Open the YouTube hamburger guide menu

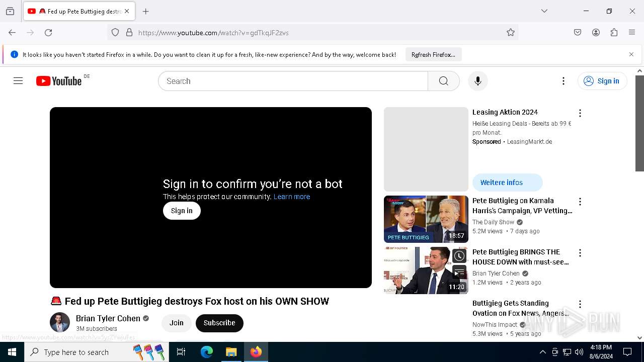(18, 81)
